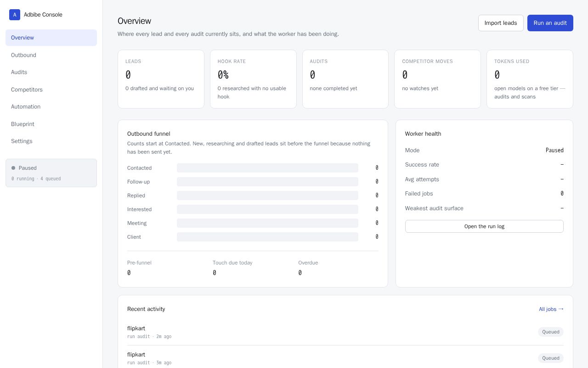Navigate to Audits in the sidebar
The height and width of the screenshot is (368, 588).
click(51, 72)
